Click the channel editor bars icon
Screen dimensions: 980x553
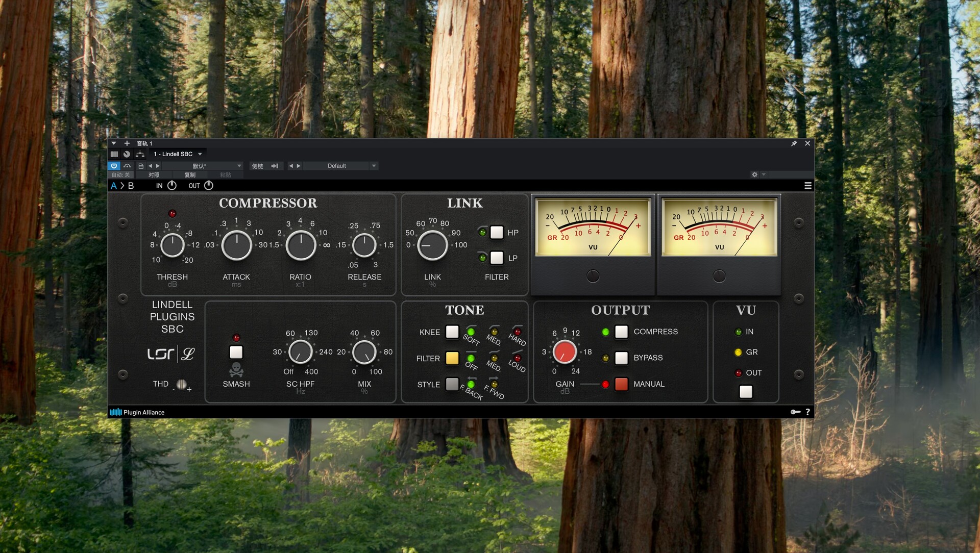pyautogui.click(x=114, y=154)
